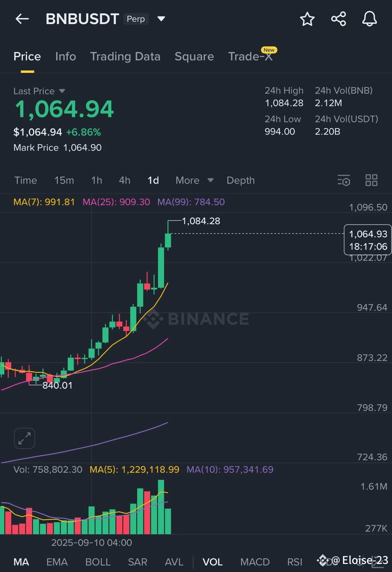Toggle the BOLL indicator

[98, 562]
